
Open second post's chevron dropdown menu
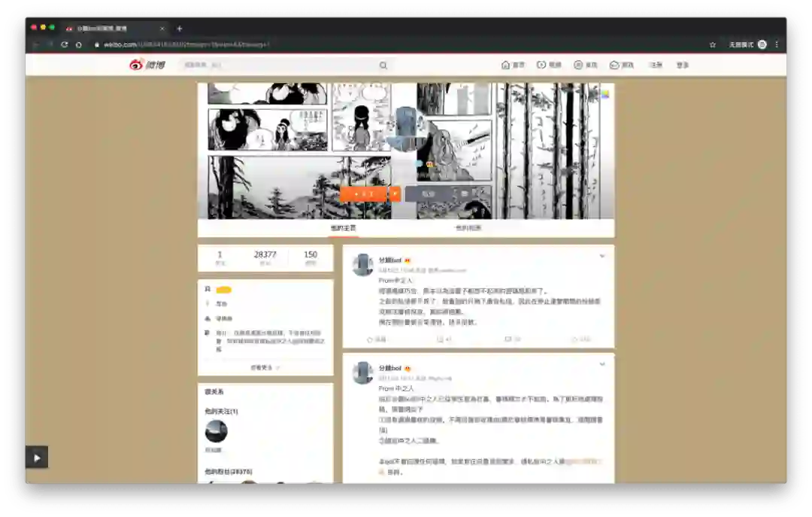tap(601, 364)
